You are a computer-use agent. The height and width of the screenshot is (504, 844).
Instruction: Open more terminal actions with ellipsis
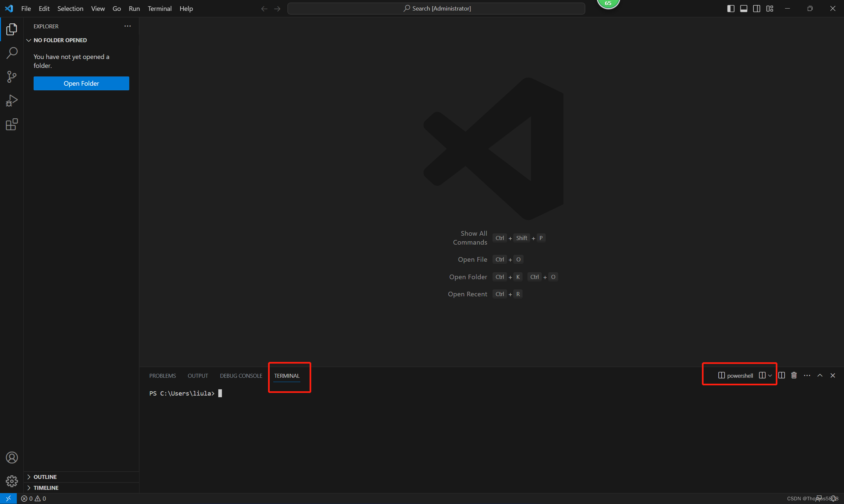click(x=808, y=375)
